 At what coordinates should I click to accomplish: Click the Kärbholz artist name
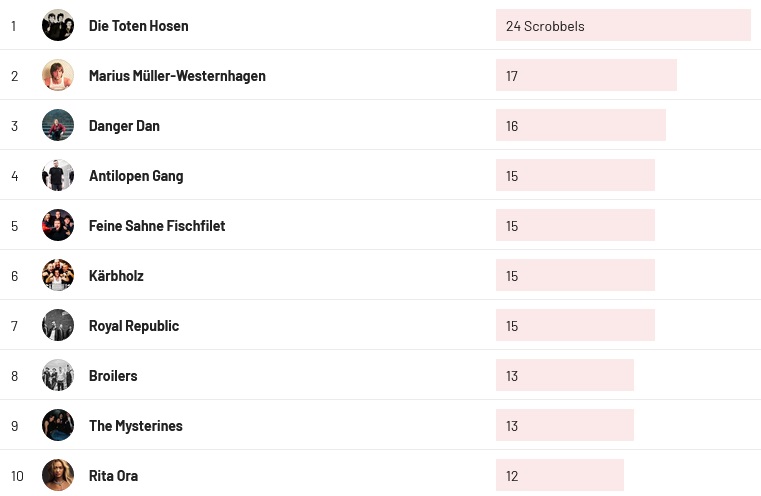[116, 276]
